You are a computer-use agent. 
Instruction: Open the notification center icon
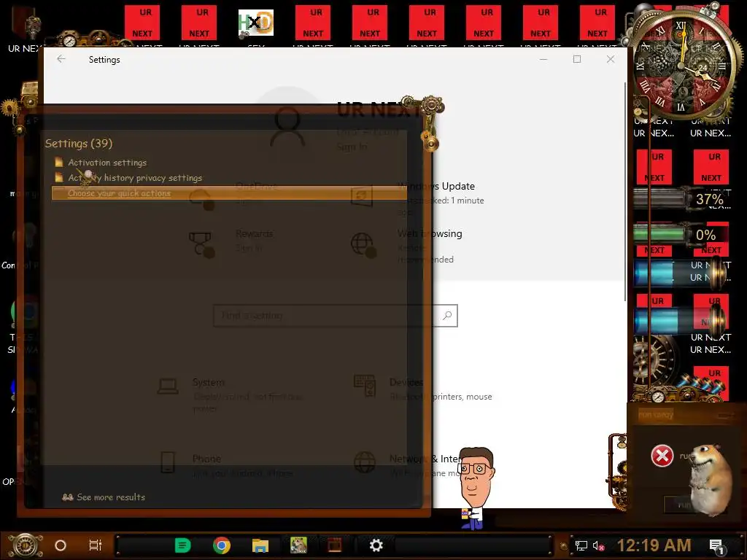(716, 547)
